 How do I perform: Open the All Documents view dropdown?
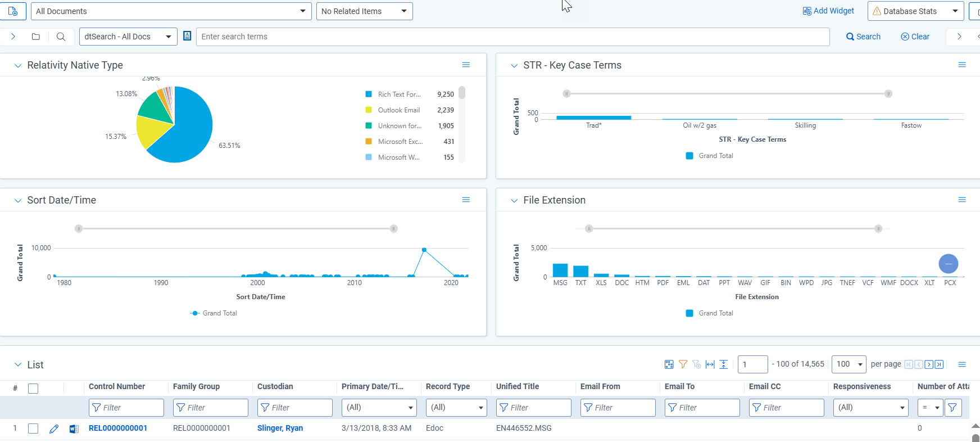[171, 11]
